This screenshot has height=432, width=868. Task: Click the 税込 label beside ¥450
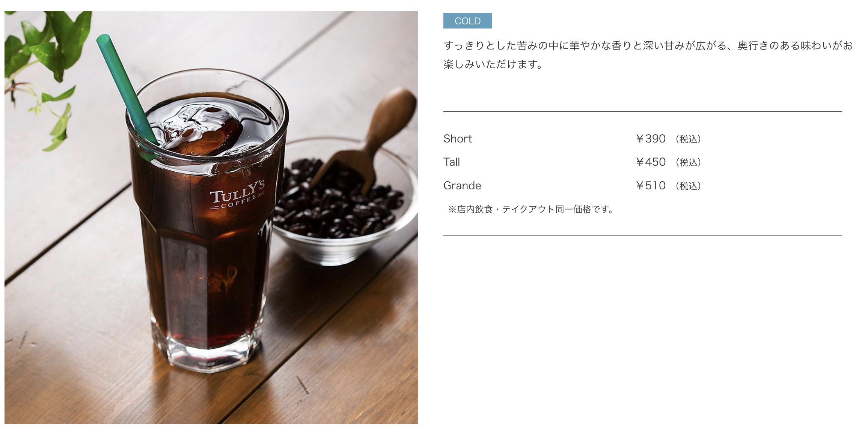(688, 162)
